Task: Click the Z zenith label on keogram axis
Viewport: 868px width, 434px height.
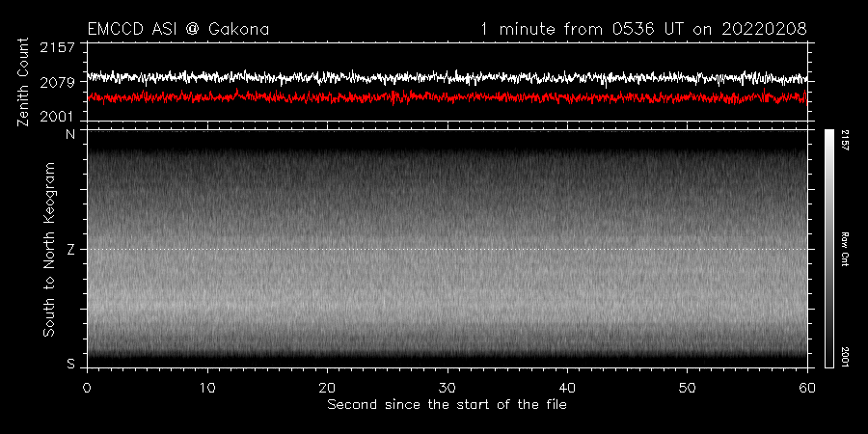Action: click(x=70, y=250)
